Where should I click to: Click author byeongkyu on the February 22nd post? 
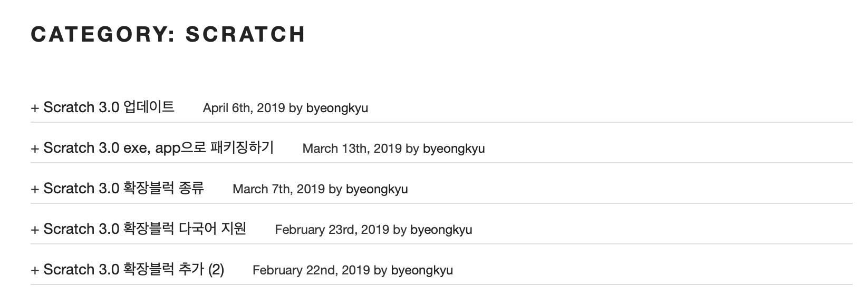pos(421,271)
